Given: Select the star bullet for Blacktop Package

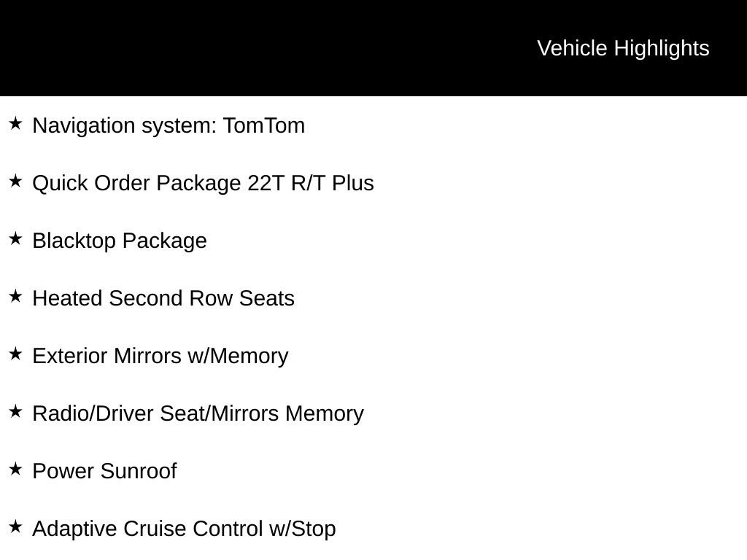Looking at the screenshot, I should click(x=15, y=238).
